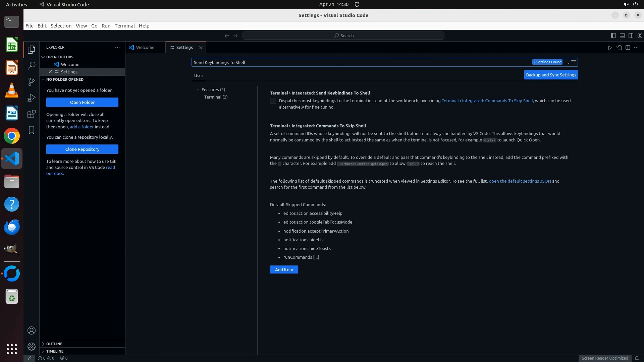This screenshot has height=362, width=644.
Task: Toggle the primary side bar layout icon
Action: pos(613,36)
